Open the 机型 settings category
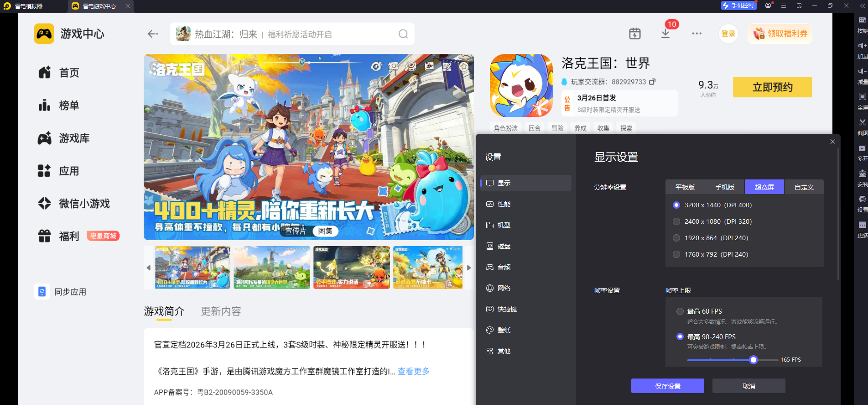 click(526, 225)
